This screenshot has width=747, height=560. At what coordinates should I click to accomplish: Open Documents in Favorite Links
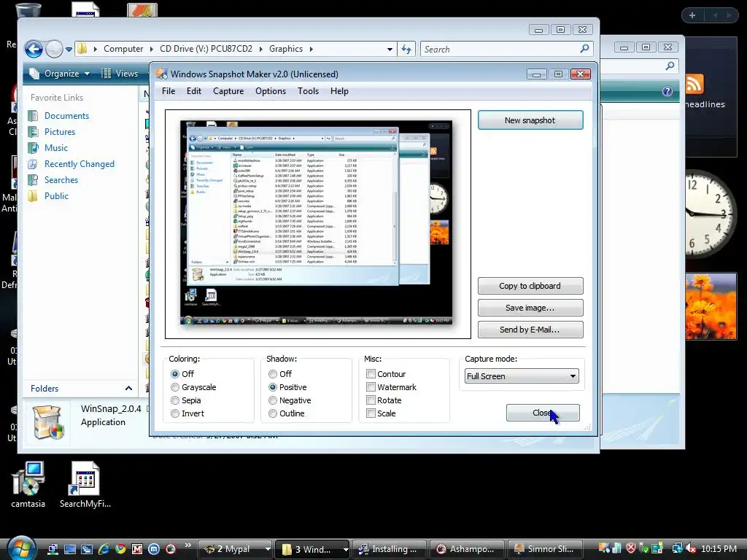point(66,116)
